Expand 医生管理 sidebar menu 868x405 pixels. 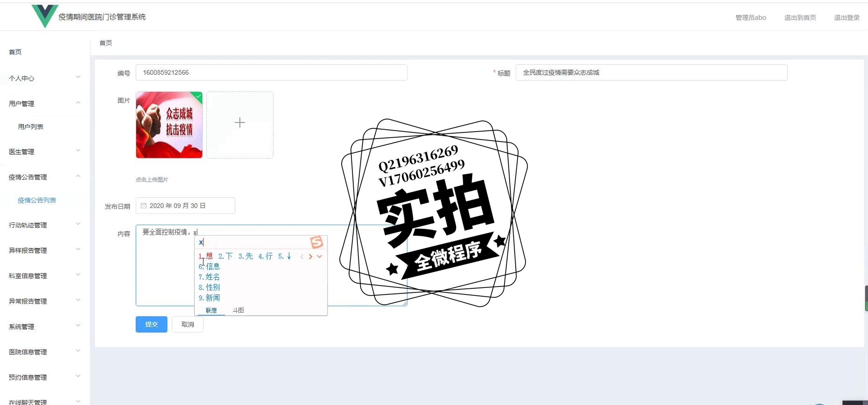[45, 151]
